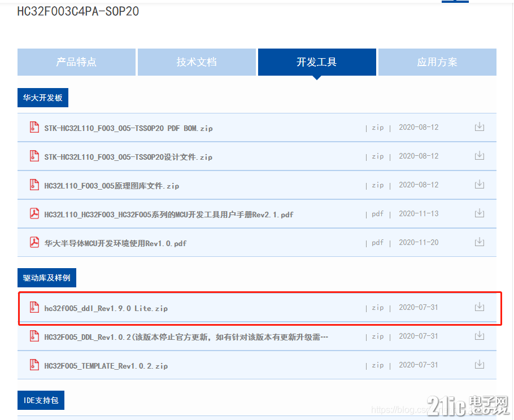
Task: Click zip file icon of 设计文件.zip row
Action: [34, 156]
